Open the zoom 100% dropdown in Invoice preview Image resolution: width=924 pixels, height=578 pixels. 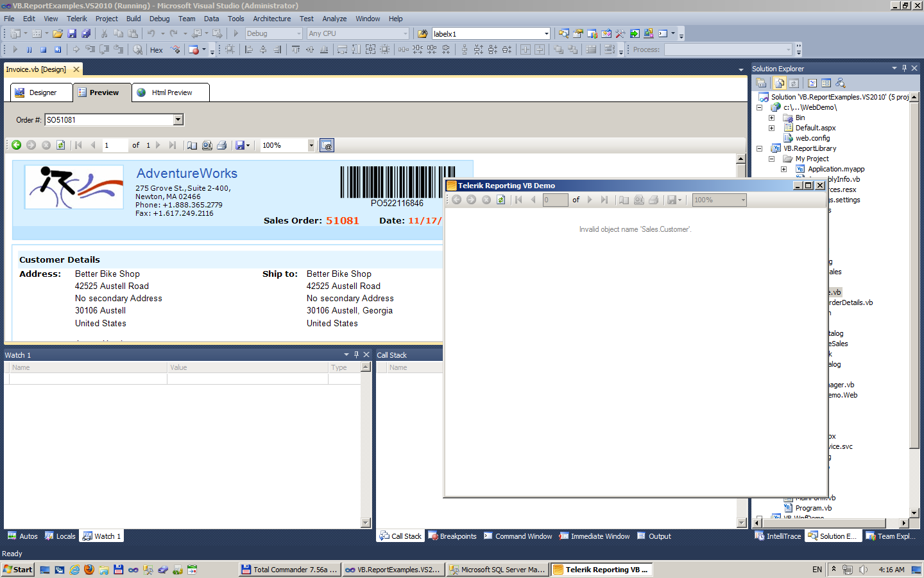coord(311,145)
